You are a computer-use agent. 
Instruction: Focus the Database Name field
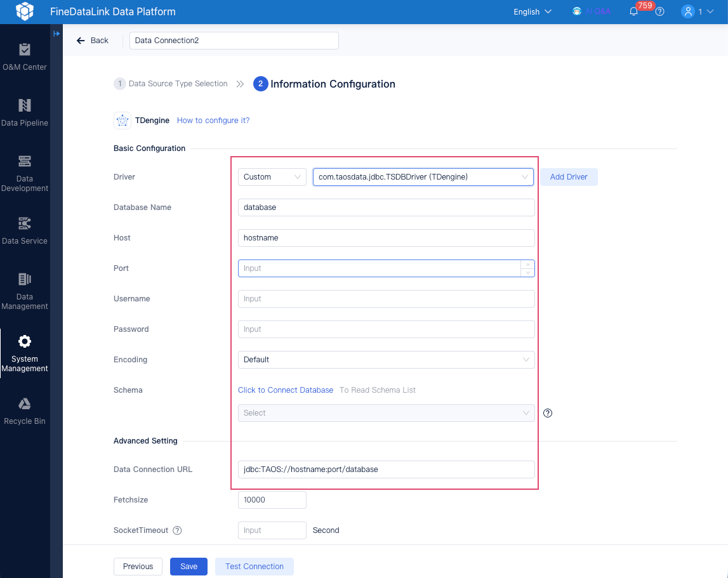point(387,207)
